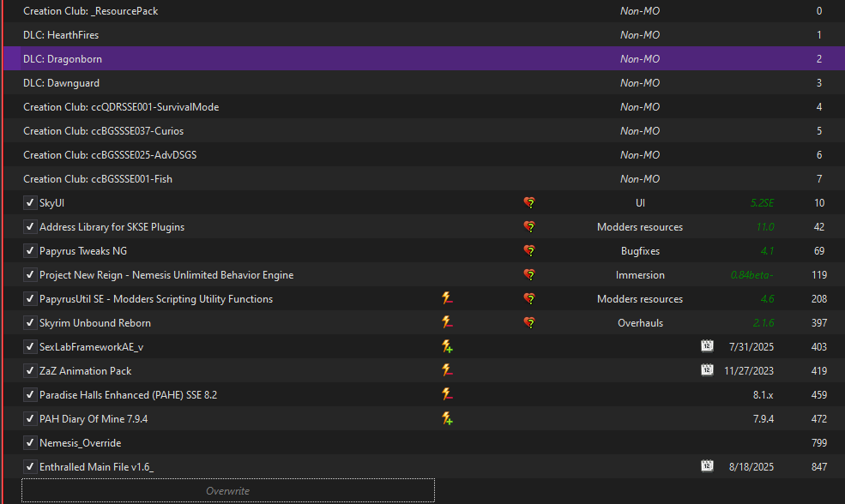This screenshot has width=845, height=504.
Task: Click PAH Diary Of Mine lightning icon
Action: pos(447,418)
